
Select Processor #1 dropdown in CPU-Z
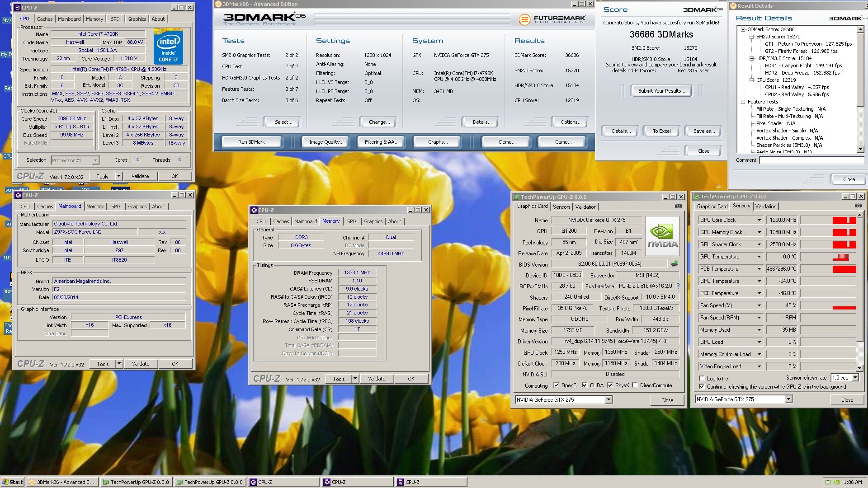(x=71, y=159)
